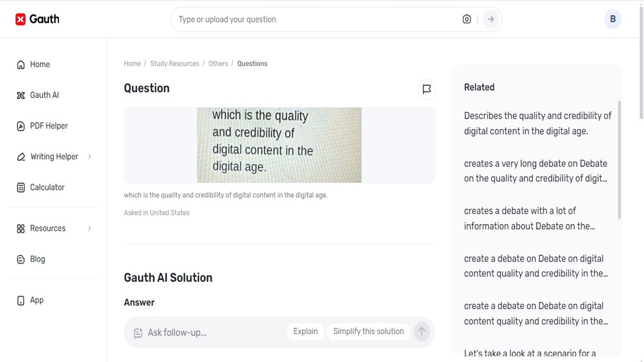Select the PDF Helper tool
This screenshot has width=644, height=362.
pyautogui.click(x=49, y=126)
